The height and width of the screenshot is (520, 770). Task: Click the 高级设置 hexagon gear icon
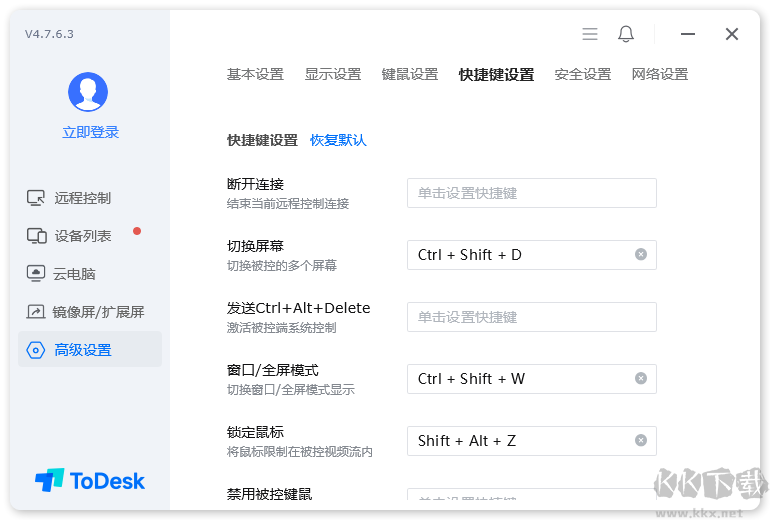pos(36,350)
